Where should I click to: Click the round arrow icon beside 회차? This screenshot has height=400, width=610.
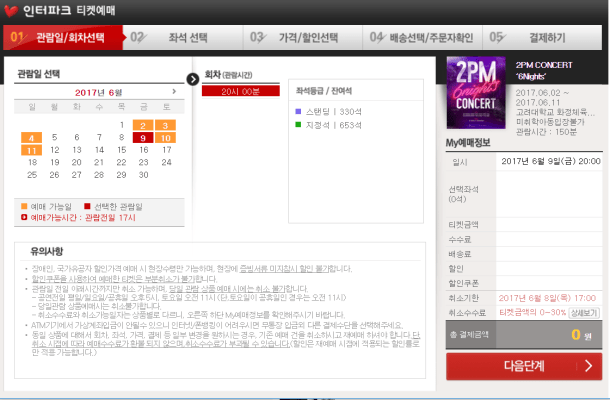coord(193,79)
